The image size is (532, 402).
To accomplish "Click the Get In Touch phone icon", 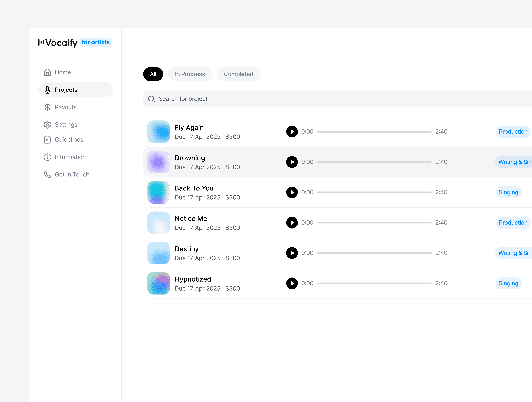I will pos(47,174).
